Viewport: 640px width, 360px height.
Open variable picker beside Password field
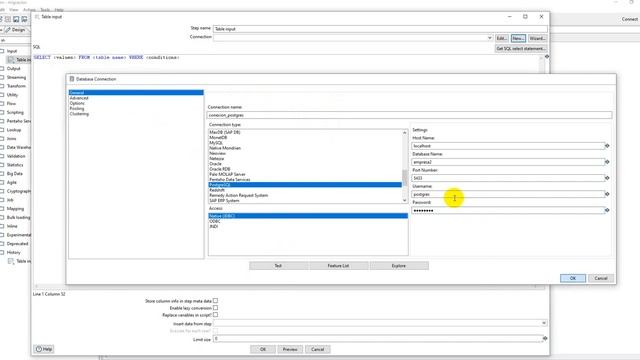(x=607, y=210)
